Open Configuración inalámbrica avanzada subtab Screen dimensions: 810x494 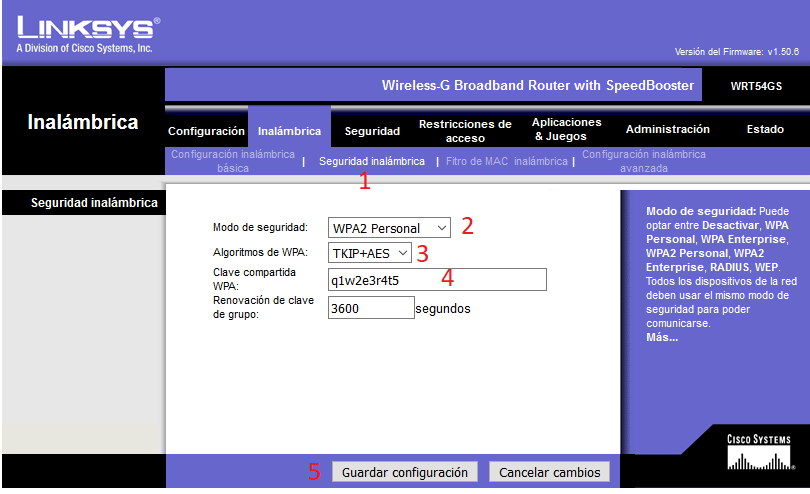[x=644, y=161]
